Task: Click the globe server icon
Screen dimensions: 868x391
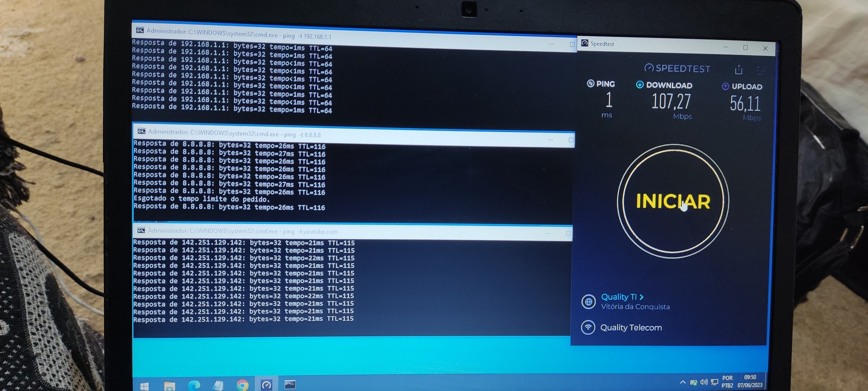Action: tap(588, 302)
